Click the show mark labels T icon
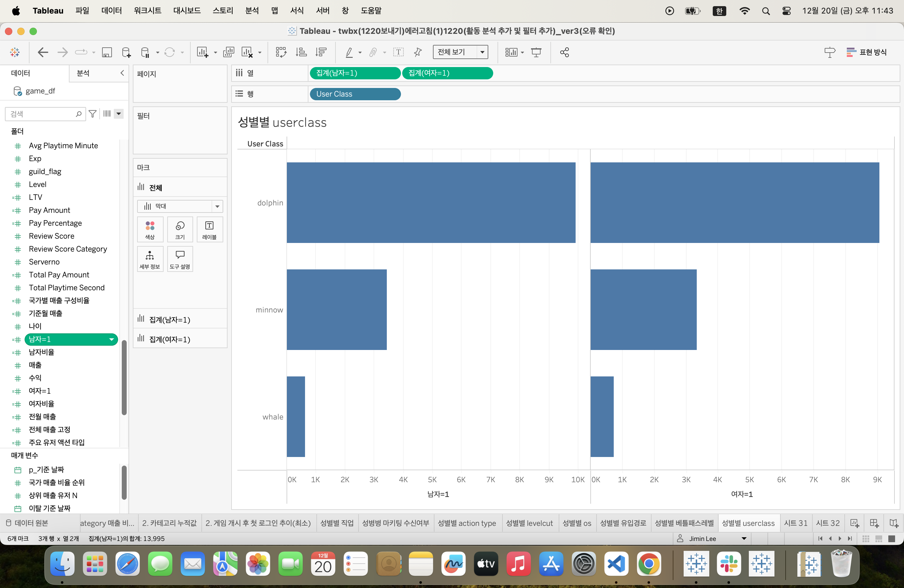Screen dimensions: 904x588 [398, 52]
